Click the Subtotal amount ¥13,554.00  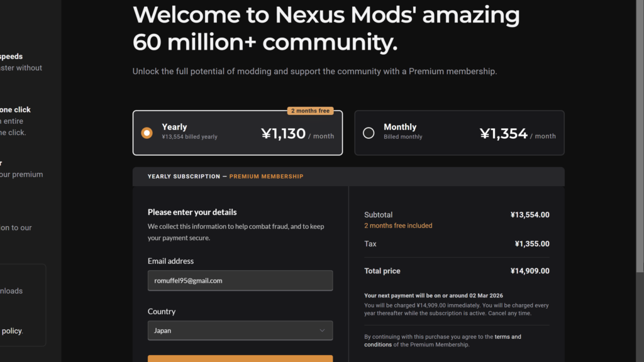[x=530, y=215]
